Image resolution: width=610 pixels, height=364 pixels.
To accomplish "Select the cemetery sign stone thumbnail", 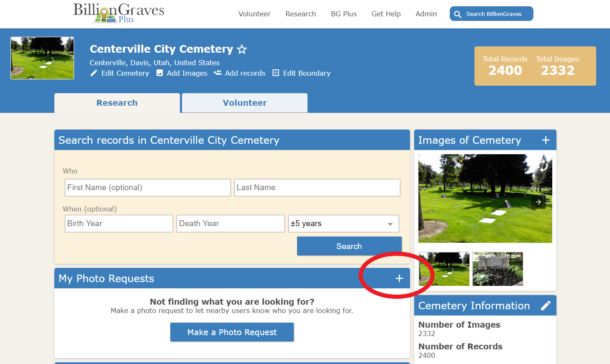I will point(497,269).
